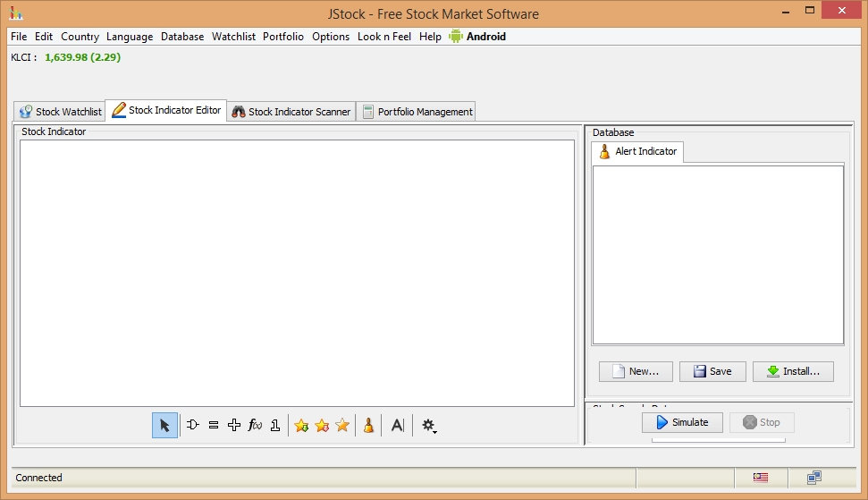868x500 pixels.
Task: Click inside the Stock Indicator canvas
Action: pyautogui.click(x=298, y=273)
